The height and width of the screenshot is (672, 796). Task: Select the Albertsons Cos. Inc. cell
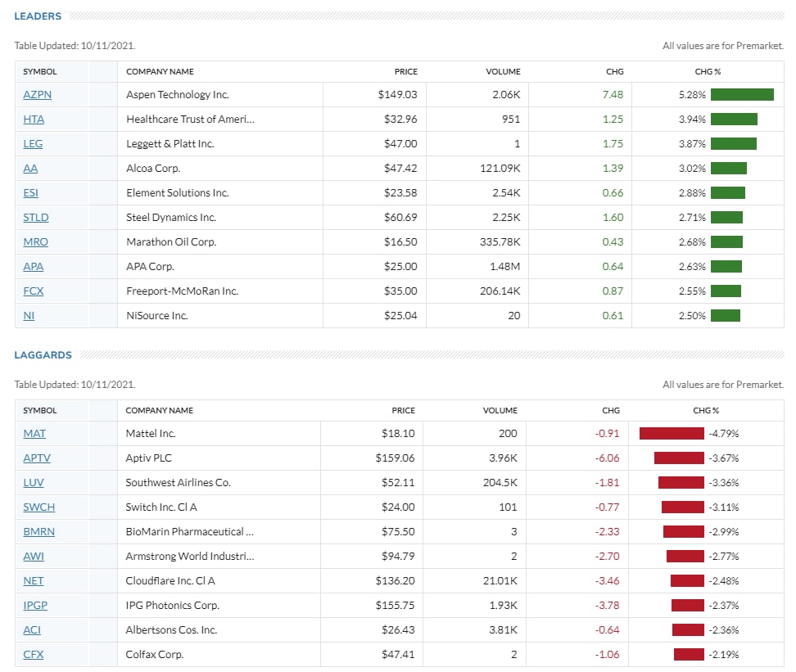pos(171,630)
